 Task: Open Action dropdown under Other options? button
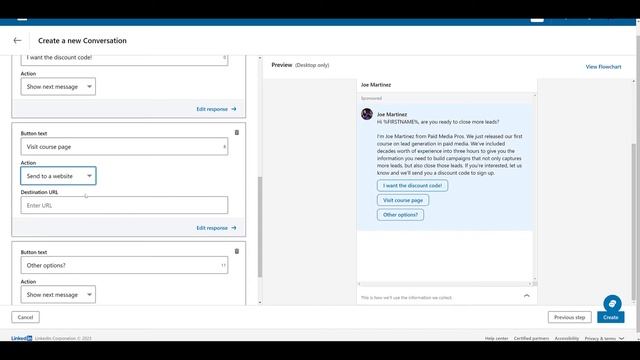tap(58, 294)
